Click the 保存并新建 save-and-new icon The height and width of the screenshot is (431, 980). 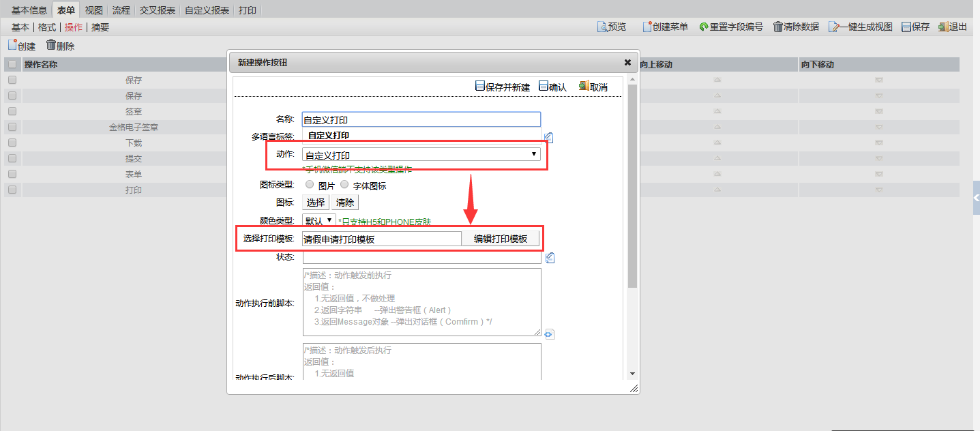[480, 87]
